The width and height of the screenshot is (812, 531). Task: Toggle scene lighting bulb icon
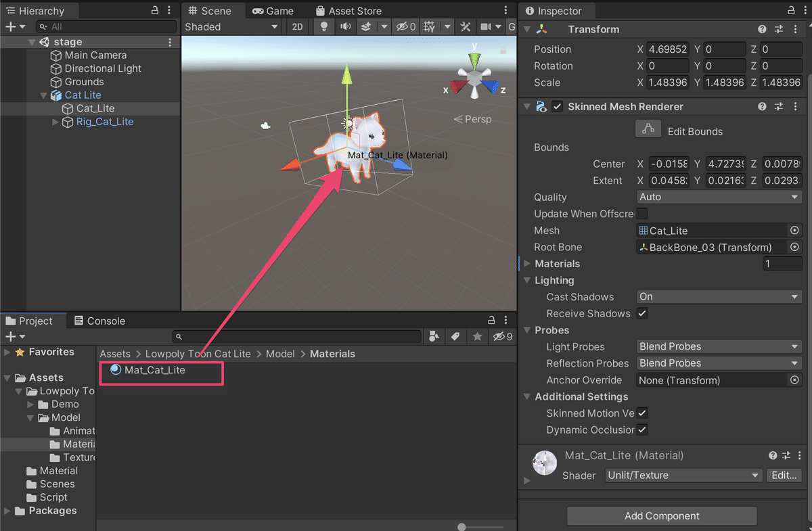pos(324,27)
